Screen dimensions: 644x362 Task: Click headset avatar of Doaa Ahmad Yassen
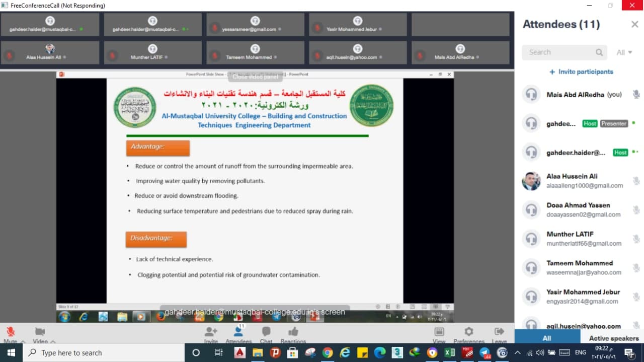coord(531,210)
